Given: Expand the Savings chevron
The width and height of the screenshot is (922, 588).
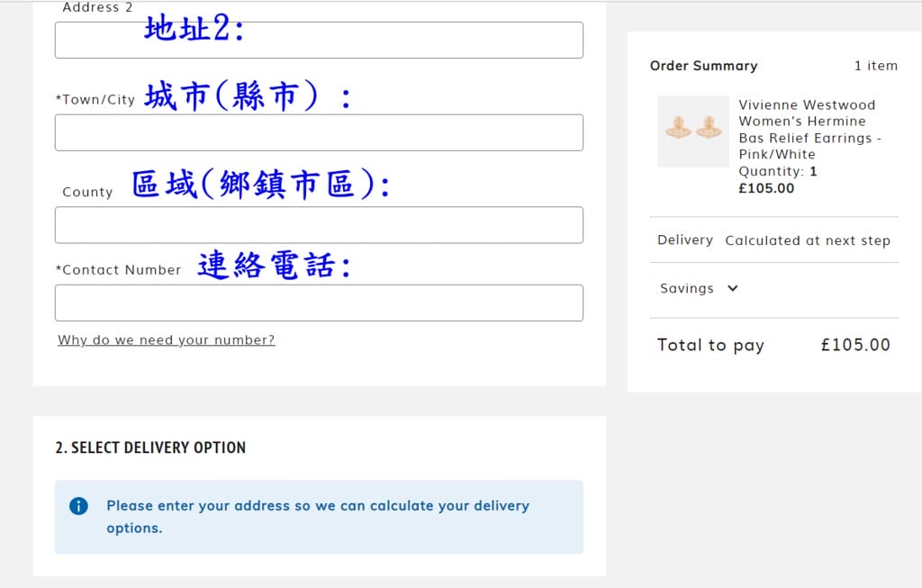Looking at the screenshot, I should tap(732, 288).
